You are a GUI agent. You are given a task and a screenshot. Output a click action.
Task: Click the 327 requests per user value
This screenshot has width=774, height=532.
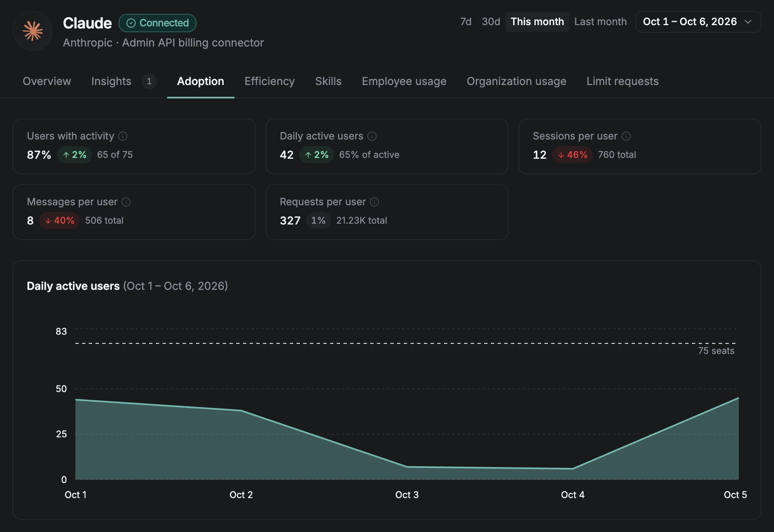tap(290, 221)
